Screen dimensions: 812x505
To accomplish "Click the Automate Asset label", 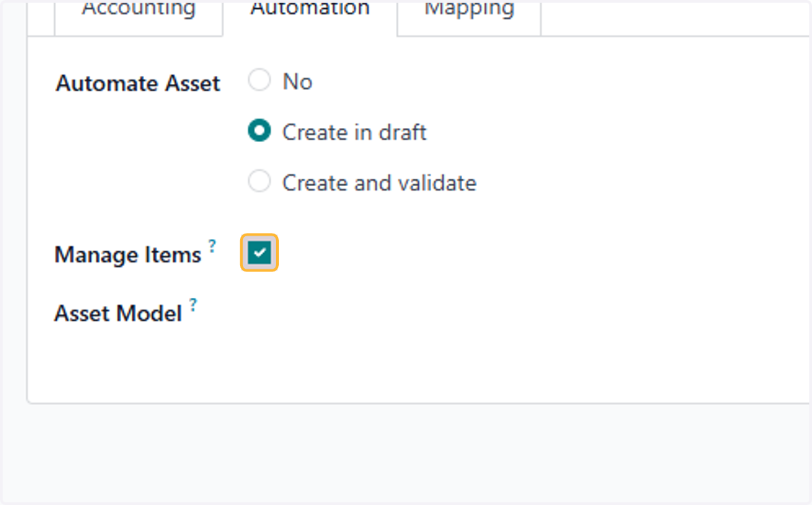I will click(138, 83).
